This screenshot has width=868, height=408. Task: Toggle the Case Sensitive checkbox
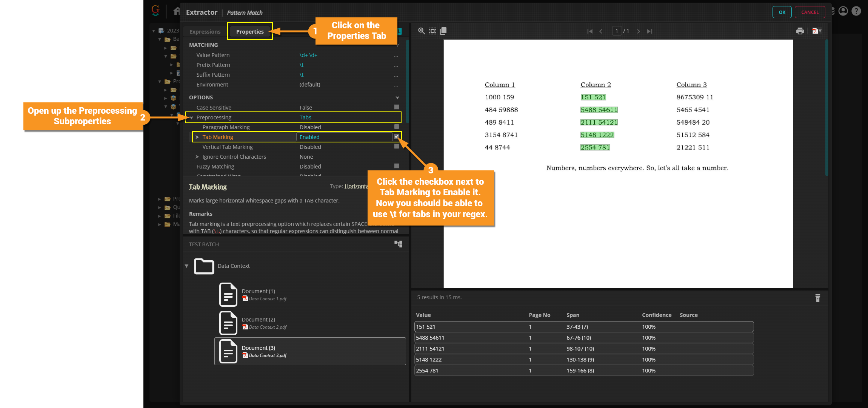(x=397, y=107)
